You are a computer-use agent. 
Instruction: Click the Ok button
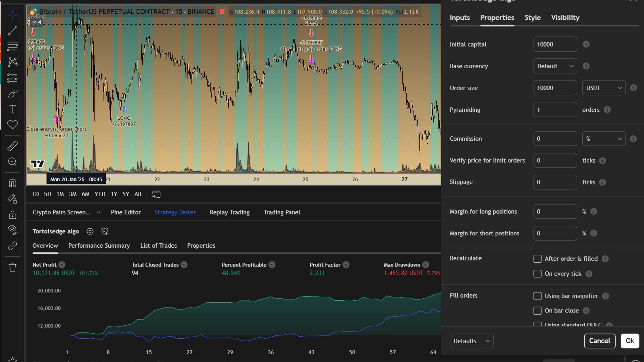coord(630,341)
